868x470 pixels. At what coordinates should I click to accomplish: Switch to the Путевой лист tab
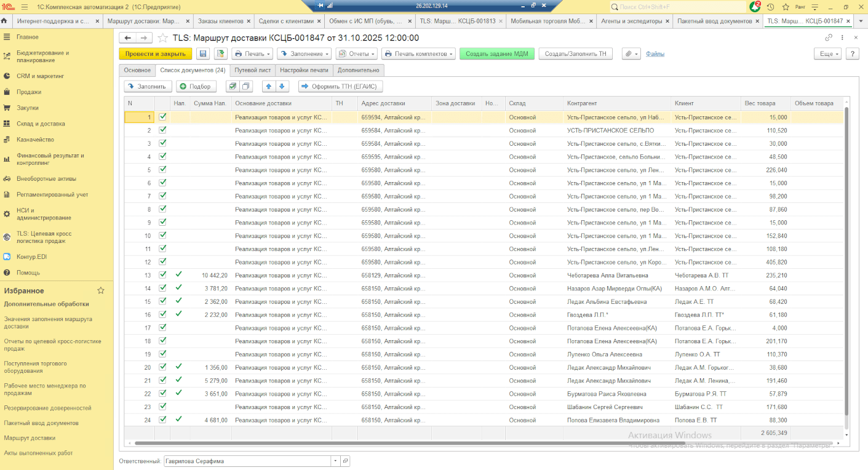pos(252,70)
